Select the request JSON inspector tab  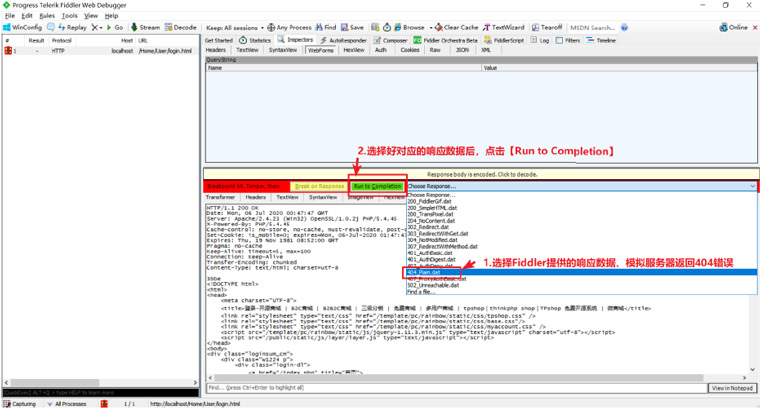point(462,50)
